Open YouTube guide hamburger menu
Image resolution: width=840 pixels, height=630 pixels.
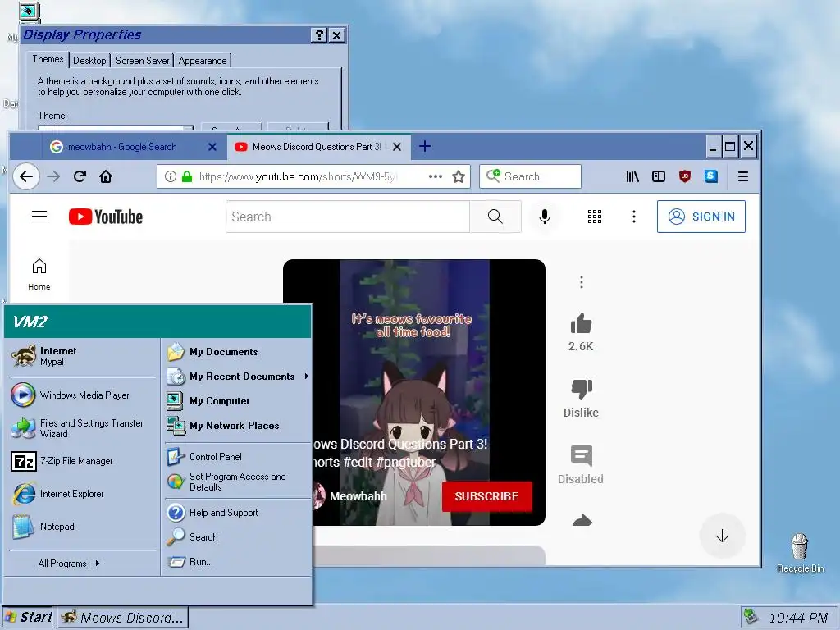coord(39,217)
